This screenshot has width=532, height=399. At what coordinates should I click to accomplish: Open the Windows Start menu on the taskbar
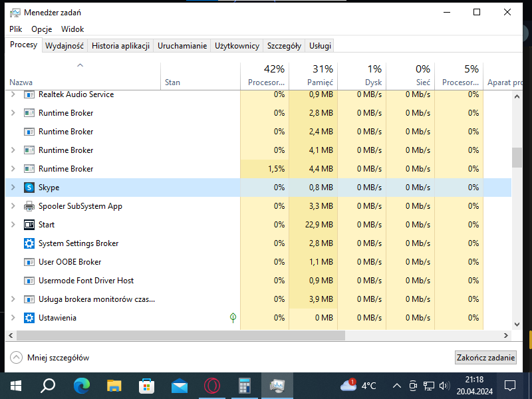15,386
